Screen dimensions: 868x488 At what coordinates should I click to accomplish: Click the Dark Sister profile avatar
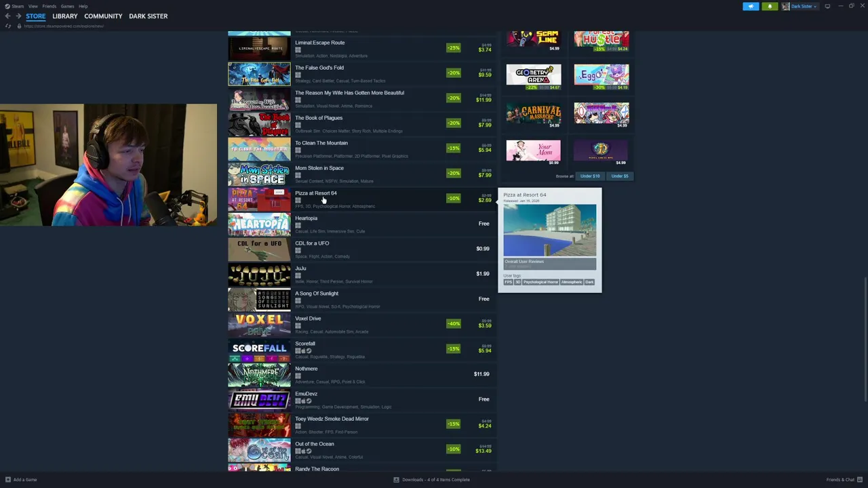pos(785,6)
